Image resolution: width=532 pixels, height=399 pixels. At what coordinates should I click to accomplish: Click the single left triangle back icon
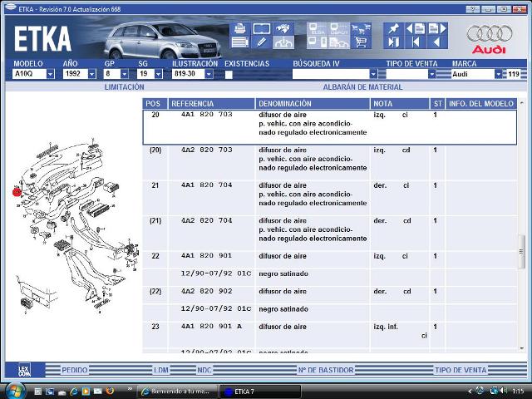click(x=437, y=42)
